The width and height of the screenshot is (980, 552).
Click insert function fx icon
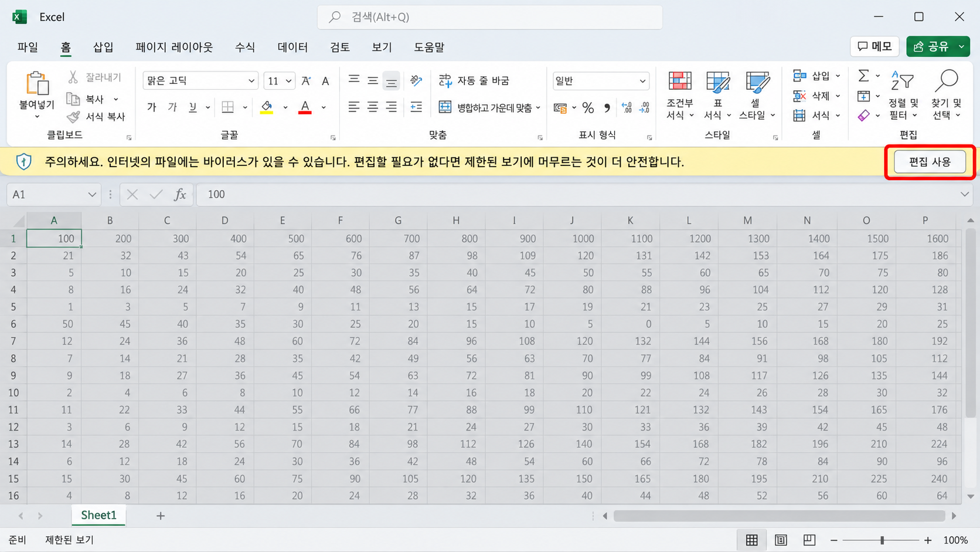(x=180, y=194)
